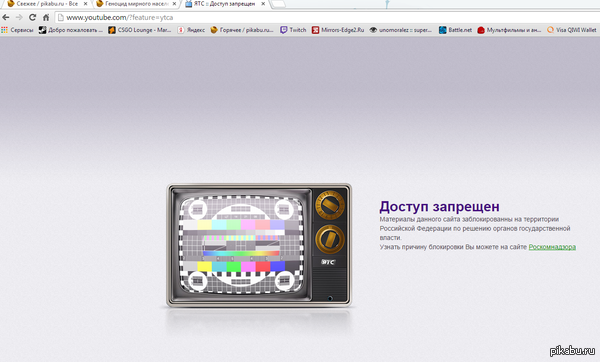This screenshot has width=600, height=362.
Task: Close the 'Свежее / pikabu.ru' tab
Action: pyautogui.click(x=85, y=4)
